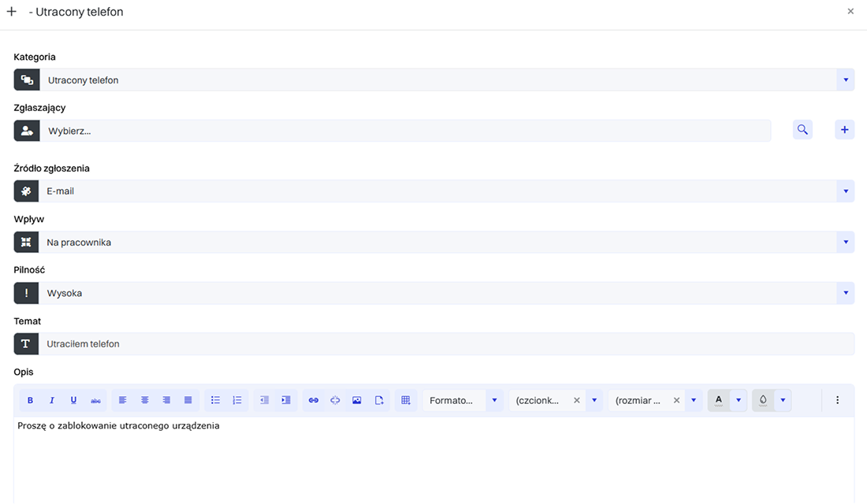Click the Temat input field

[x=445, y=344]
